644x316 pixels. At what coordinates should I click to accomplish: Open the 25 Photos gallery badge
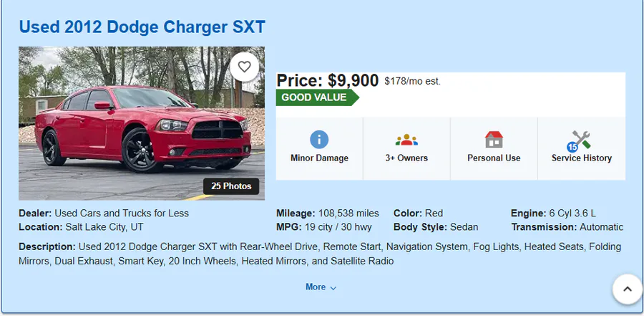231,186
